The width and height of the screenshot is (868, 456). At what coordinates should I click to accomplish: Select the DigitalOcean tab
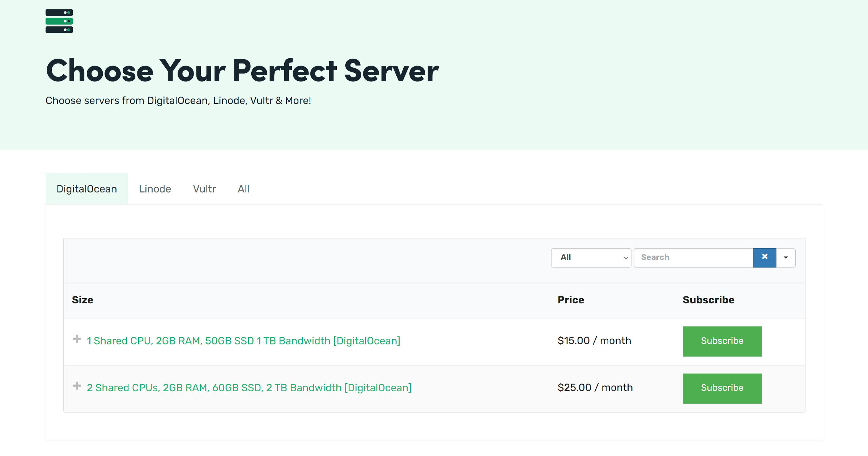pyautogui.click(x=86, y=189)
